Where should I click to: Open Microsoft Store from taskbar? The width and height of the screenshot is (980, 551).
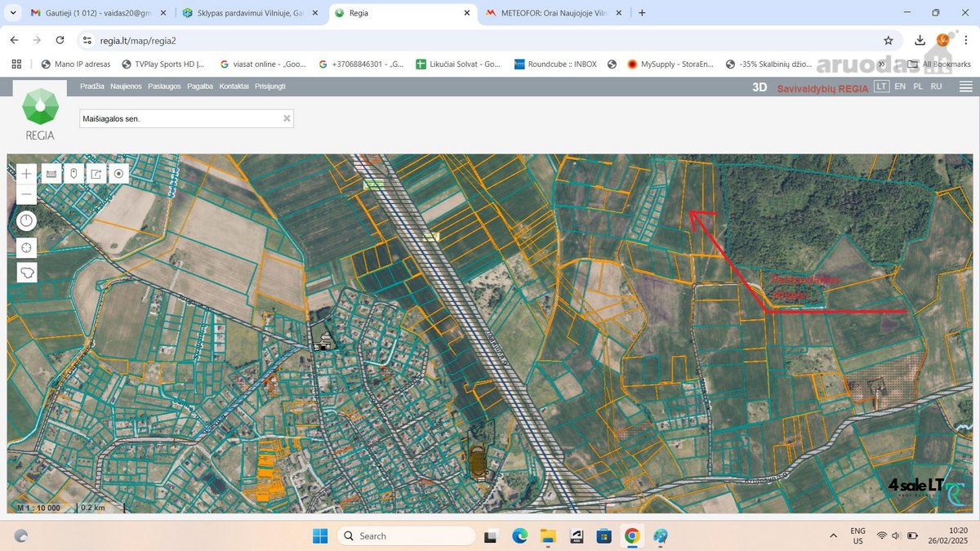604,535
